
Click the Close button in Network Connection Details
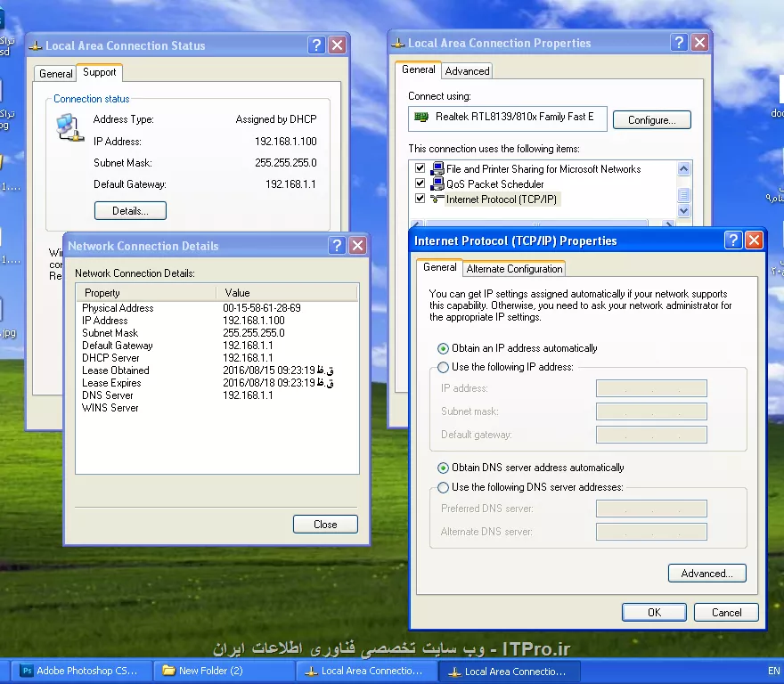(325, 524)
